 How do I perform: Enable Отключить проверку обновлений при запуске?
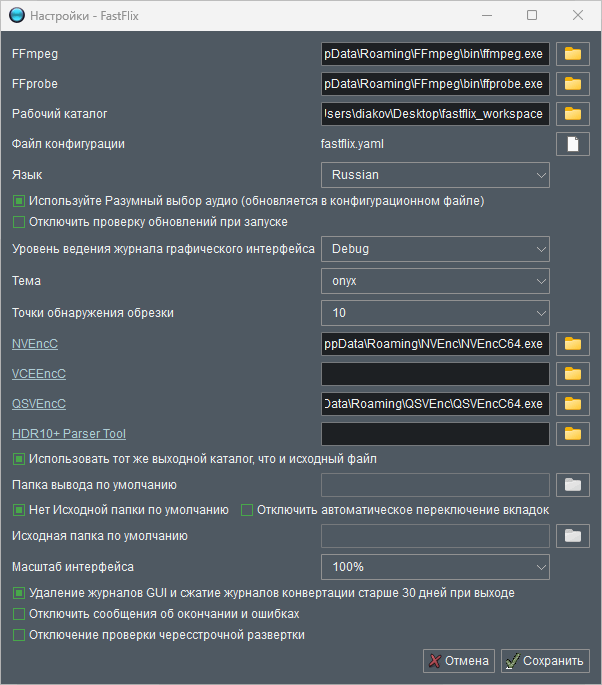click(x=18, y=222)
